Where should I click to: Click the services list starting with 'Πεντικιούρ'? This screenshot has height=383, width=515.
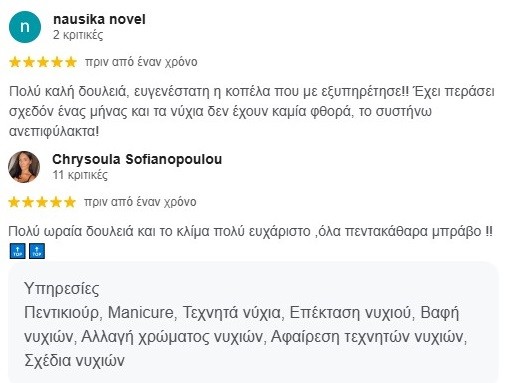246,337
